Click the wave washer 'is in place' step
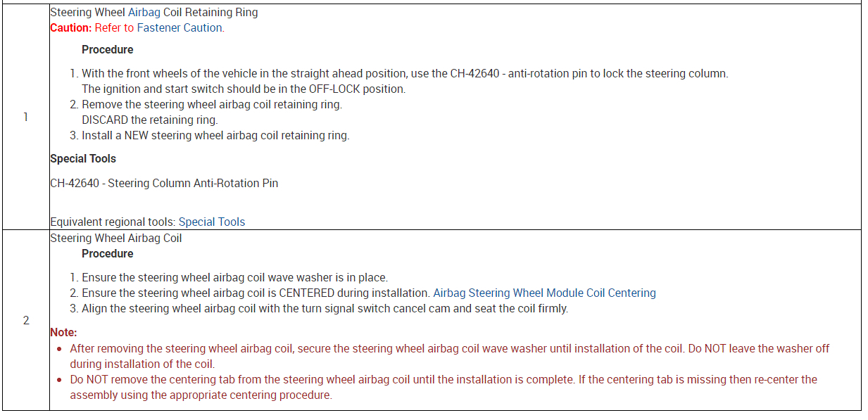The width and height of the screenshot is (868, 420). point(234,277)
